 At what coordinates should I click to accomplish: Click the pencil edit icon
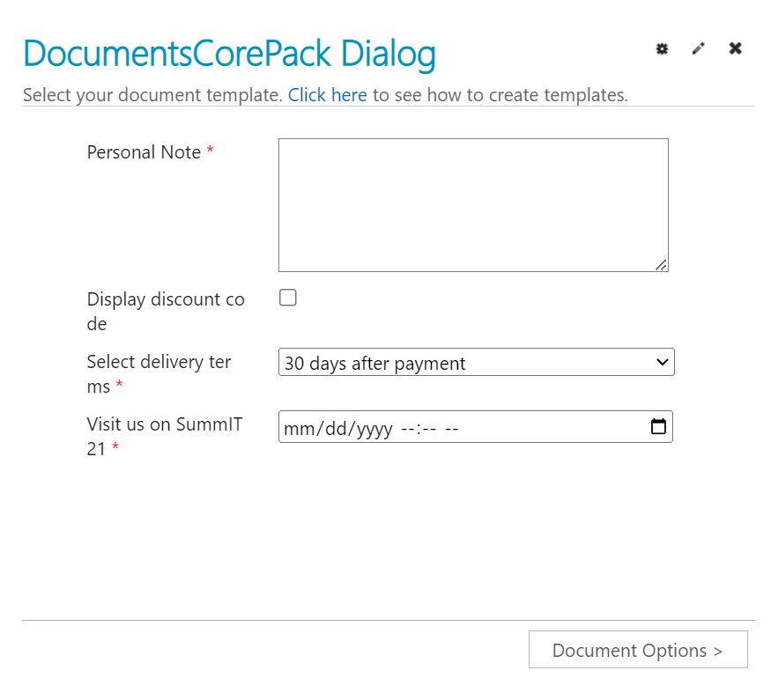pos(699,48)
